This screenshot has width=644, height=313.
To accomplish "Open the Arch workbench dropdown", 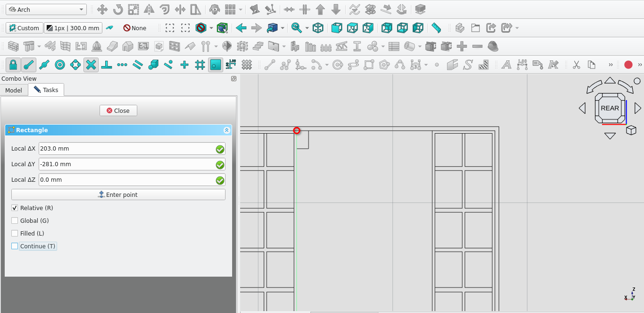I will pos(46,9).
